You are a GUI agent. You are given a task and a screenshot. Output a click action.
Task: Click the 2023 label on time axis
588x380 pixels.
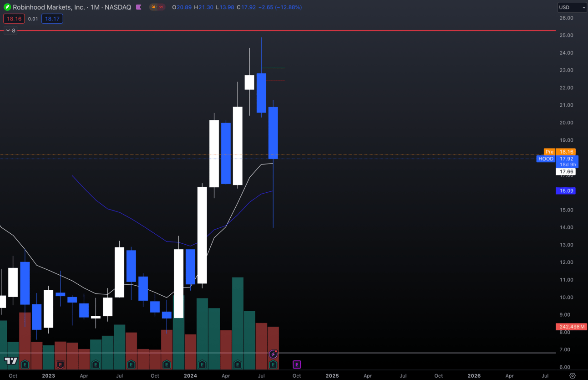click(x=48, y=376)
